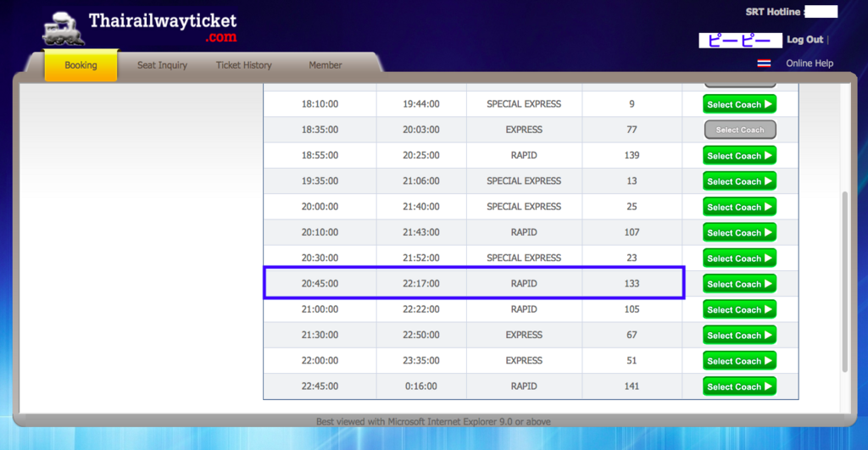Select Coach for train 51 at 22:00

pos(739,361)
